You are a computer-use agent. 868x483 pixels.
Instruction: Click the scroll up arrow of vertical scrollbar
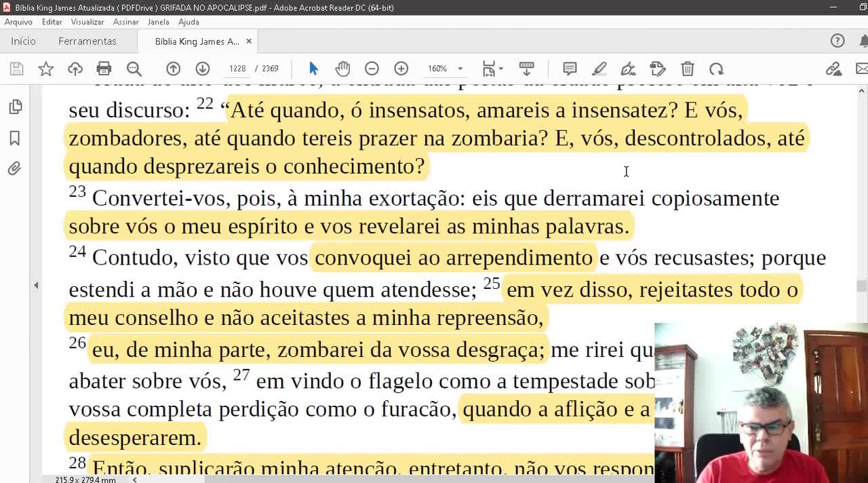(x=862, y=90)
